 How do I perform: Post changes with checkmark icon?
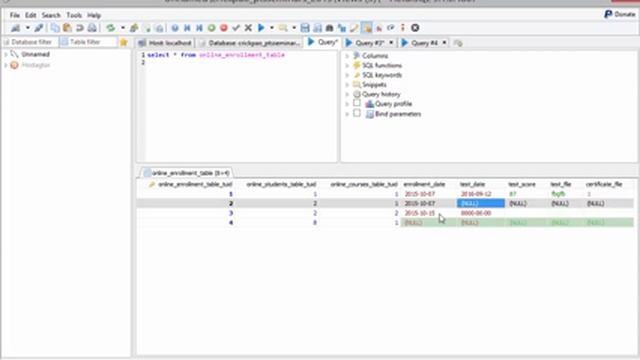pyautogui.click(x=236, y=28)
